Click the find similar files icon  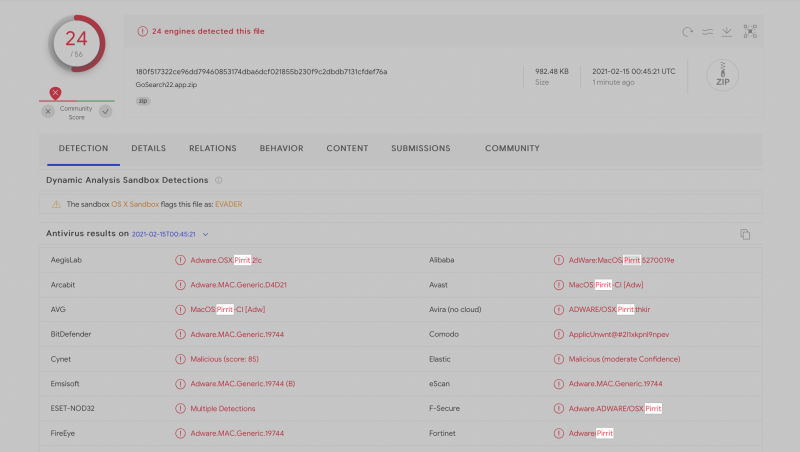tap(707, 32)
